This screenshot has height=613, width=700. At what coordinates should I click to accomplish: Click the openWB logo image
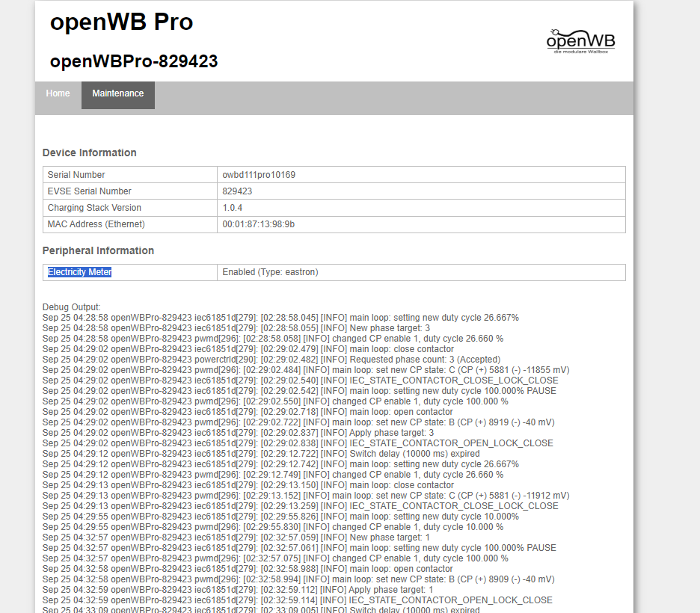[x=580, y=42]
